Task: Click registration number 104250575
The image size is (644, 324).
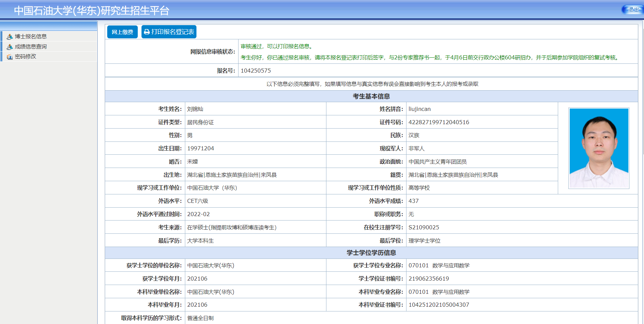Action: tap(256, 71)
